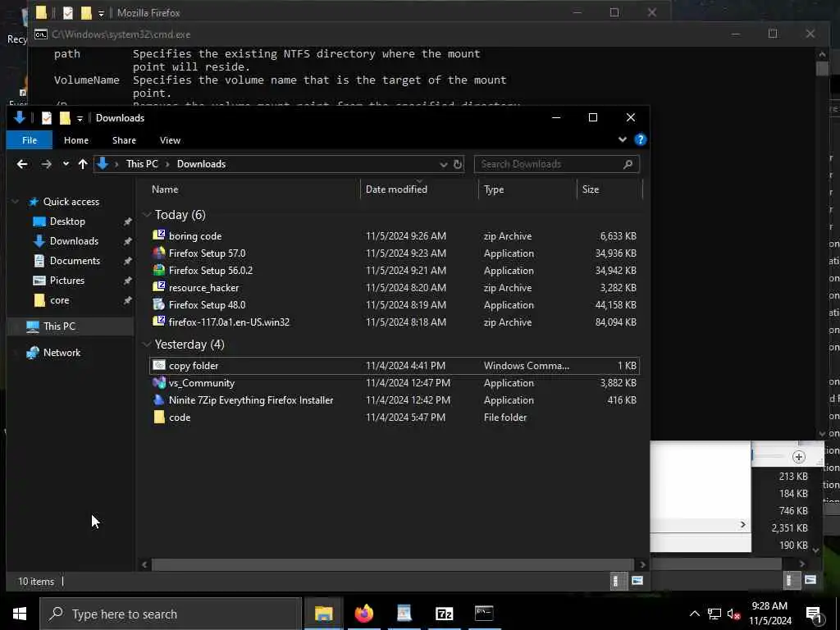Sort by the Type column header
Image resolution: width=840 pixels, height=630 pixels.
pos(493,189)
